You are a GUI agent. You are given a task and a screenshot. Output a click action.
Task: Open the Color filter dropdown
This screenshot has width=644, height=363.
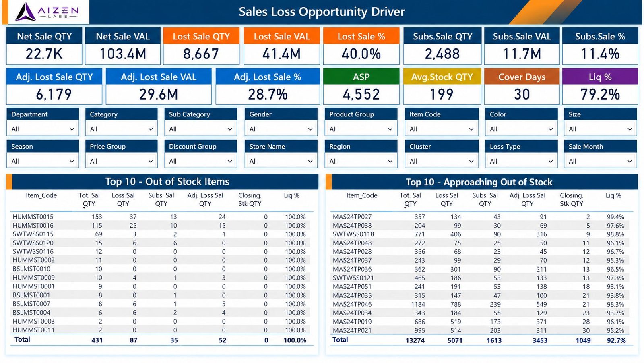pos(521,129)
